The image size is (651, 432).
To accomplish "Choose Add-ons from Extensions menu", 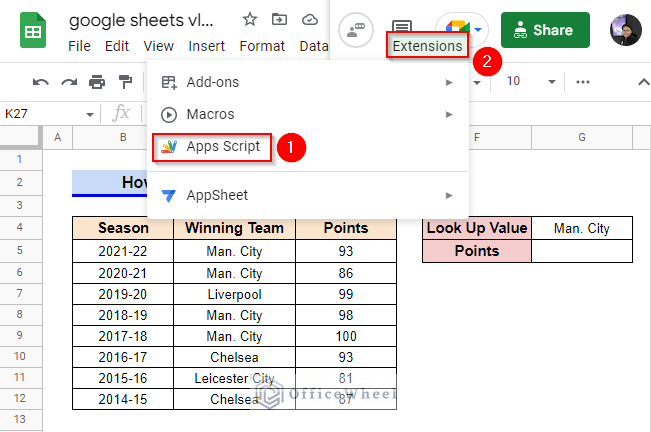I will pyautogui.click(x=308, y=82).
